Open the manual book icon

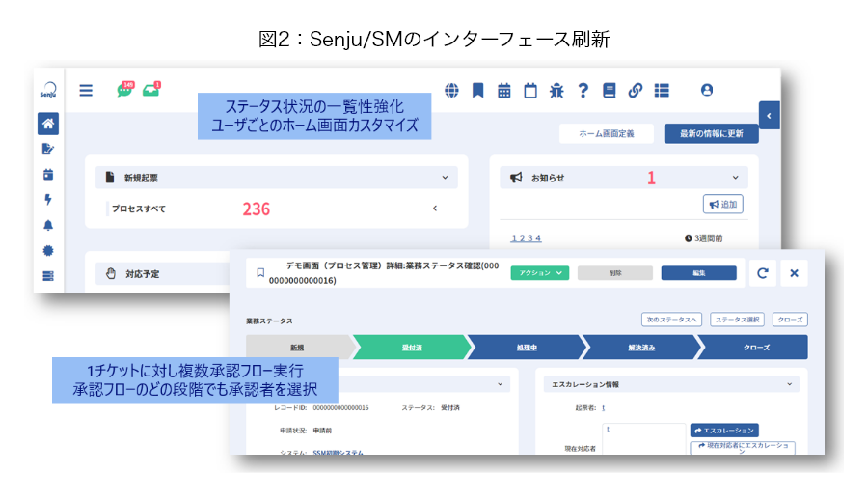[x=609, y=91]
